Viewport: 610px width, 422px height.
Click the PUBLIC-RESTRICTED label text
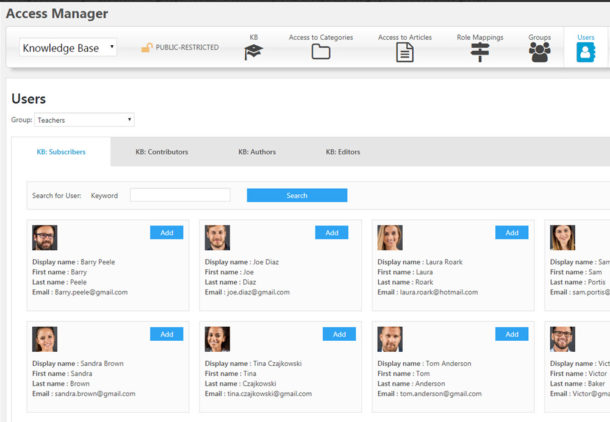point(187,47)
